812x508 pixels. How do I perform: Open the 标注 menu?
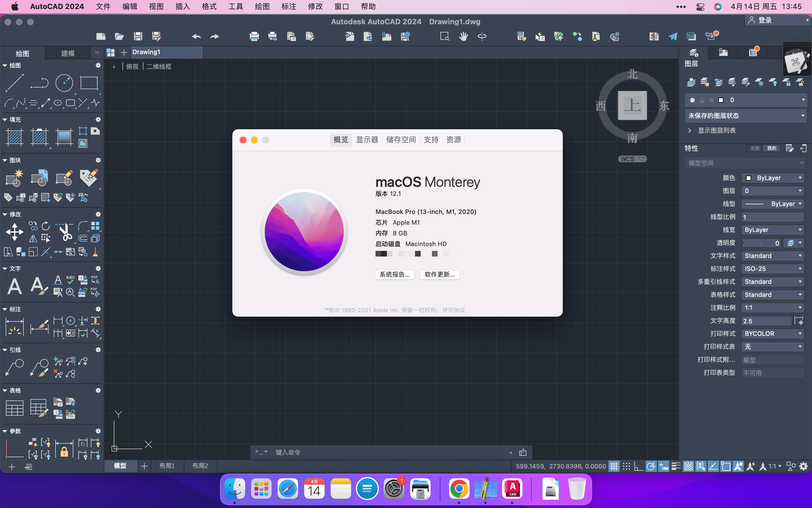click(x=288, y=6)
